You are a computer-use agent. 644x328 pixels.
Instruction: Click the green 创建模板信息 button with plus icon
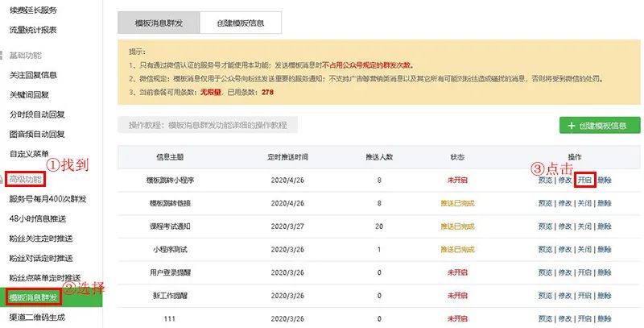point(600,126)
